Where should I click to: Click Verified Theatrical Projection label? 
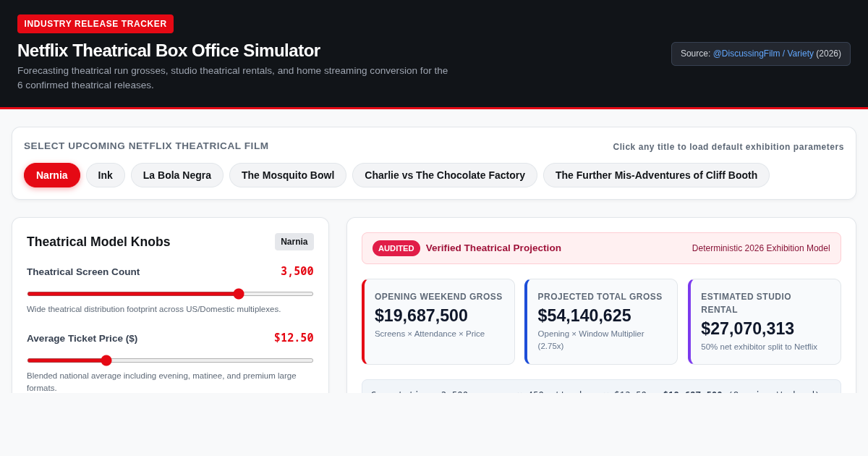tap(493, 248)
